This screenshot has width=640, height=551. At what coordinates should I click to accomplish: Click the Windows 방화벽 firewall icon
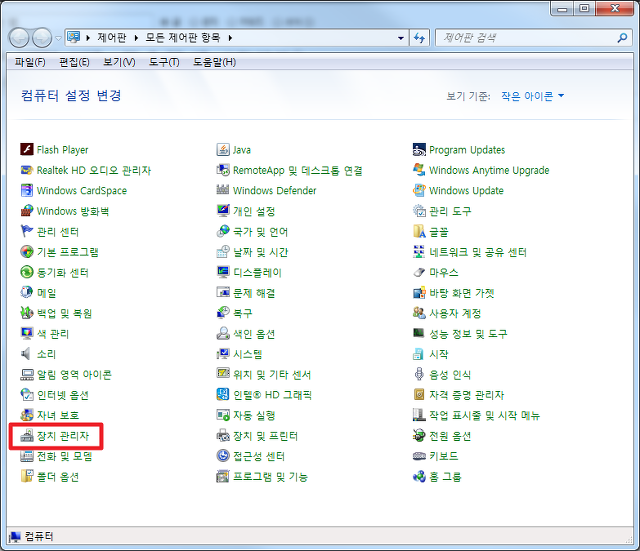pyautogui.click(x=27, y=211)
